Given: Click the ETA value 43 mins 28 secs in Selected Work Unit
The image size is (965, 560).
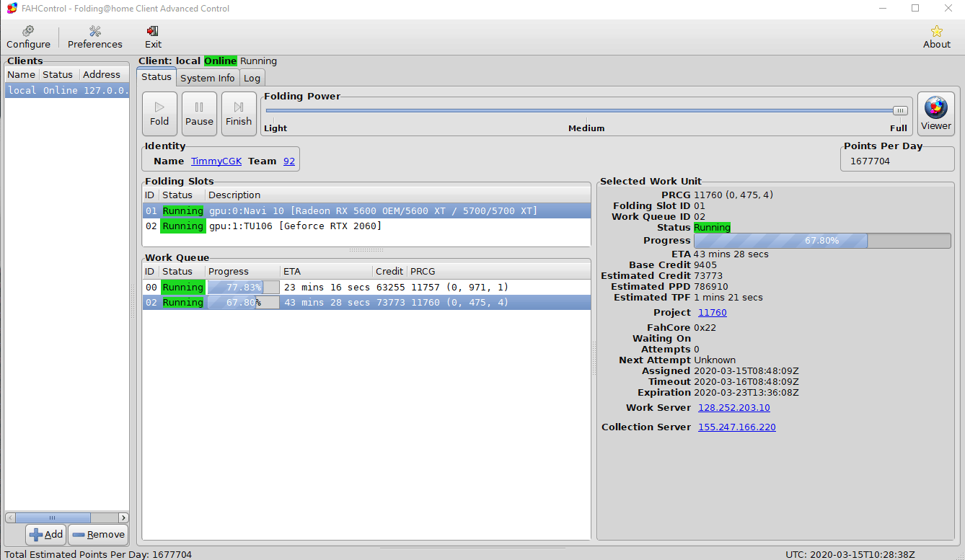Looking at the screenshot, I should (x=731, y=254).
